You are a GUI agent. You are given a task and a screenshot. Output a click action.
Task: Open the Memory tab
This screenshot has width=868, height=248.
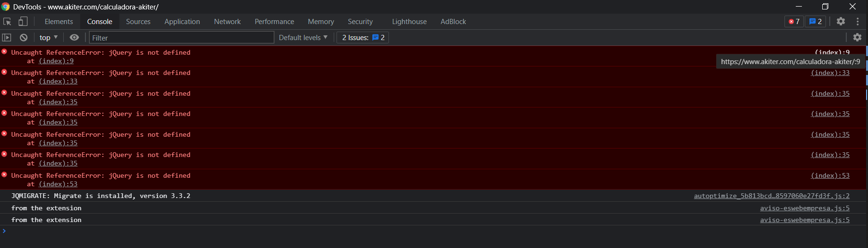click(321, 22)
